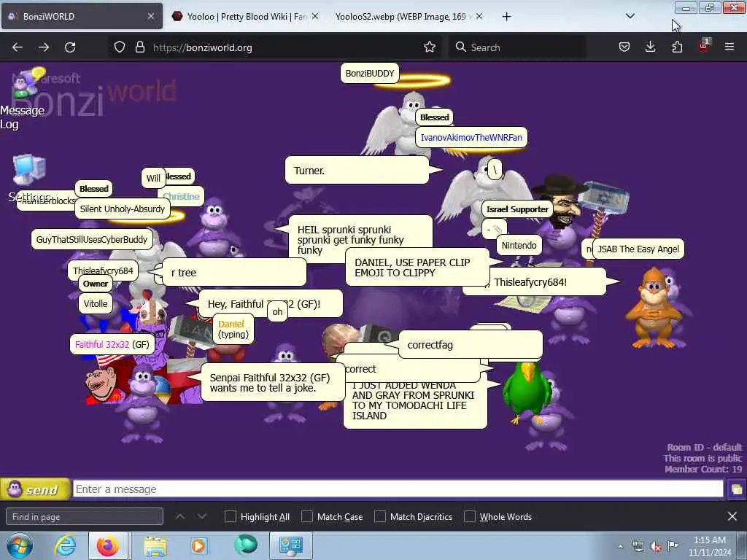Bookmark this page with the star icon
Screen dimensions: 747x560
coord(430,47)
